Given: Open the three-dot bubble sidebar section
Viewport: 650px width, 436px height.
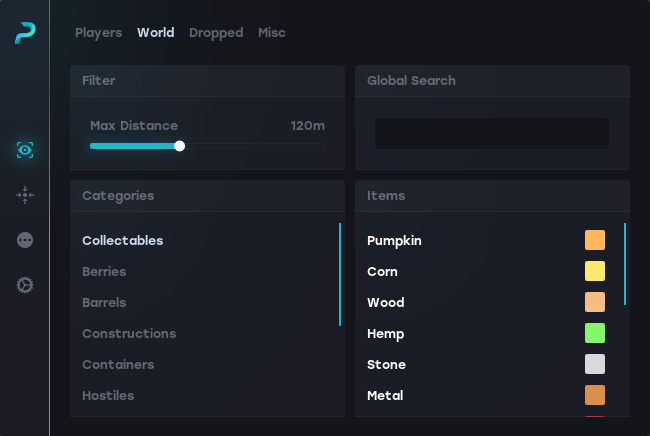Looking at the screenshot, I should (x=25, y=240).
